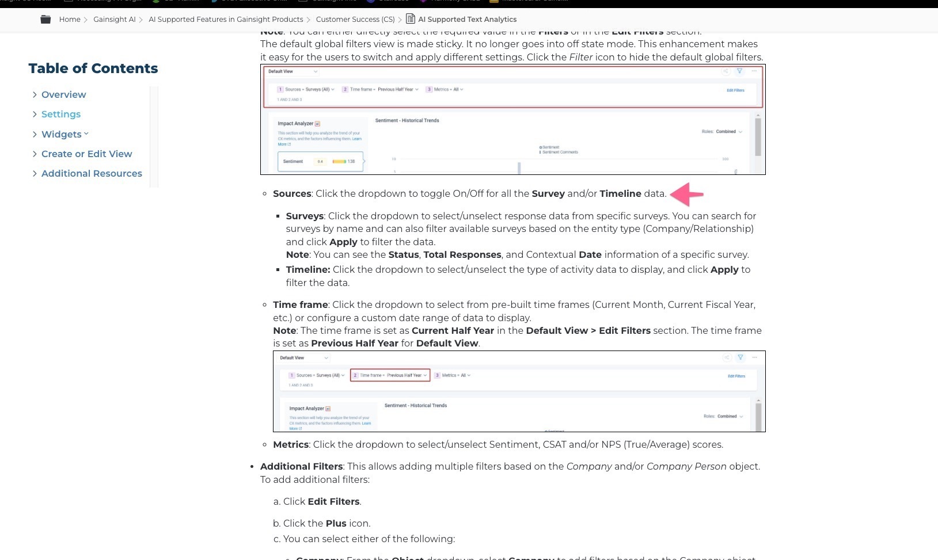
Task: Click the bold 'Sources' bullet label
Action: [292, 193]
